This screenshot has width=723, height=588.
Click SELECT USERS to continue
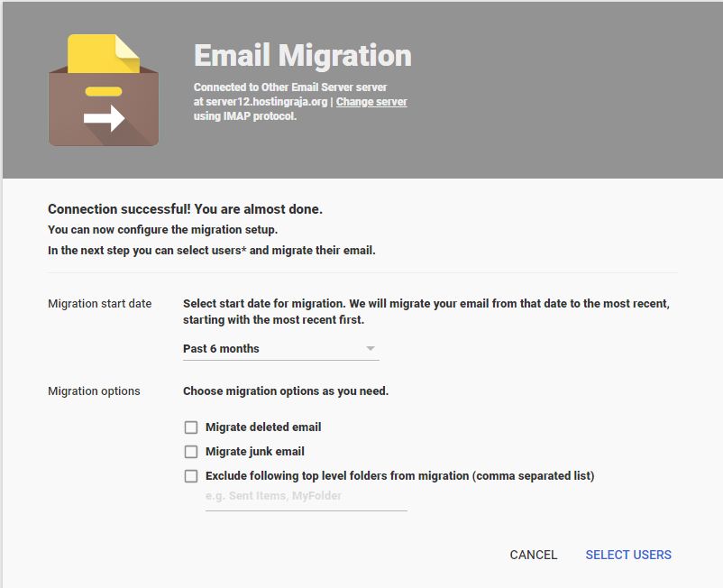pyautogui.click(x=628, y=555)
